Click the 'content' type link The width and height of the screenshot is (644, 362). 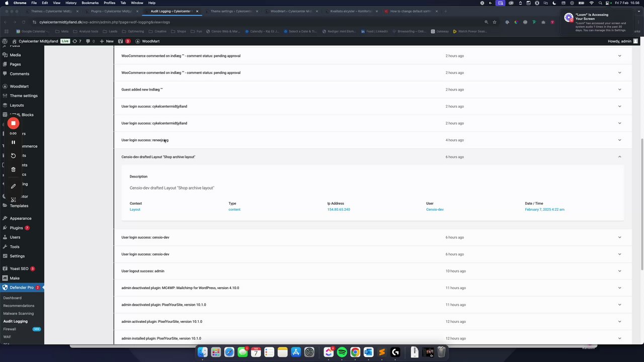click(x=234, y=210)
